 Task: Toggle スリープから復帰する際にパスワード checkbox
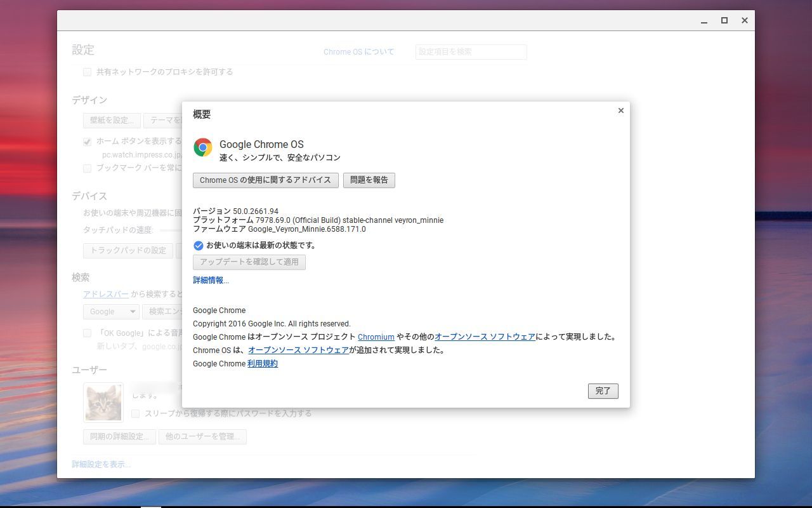pos(135,414)
